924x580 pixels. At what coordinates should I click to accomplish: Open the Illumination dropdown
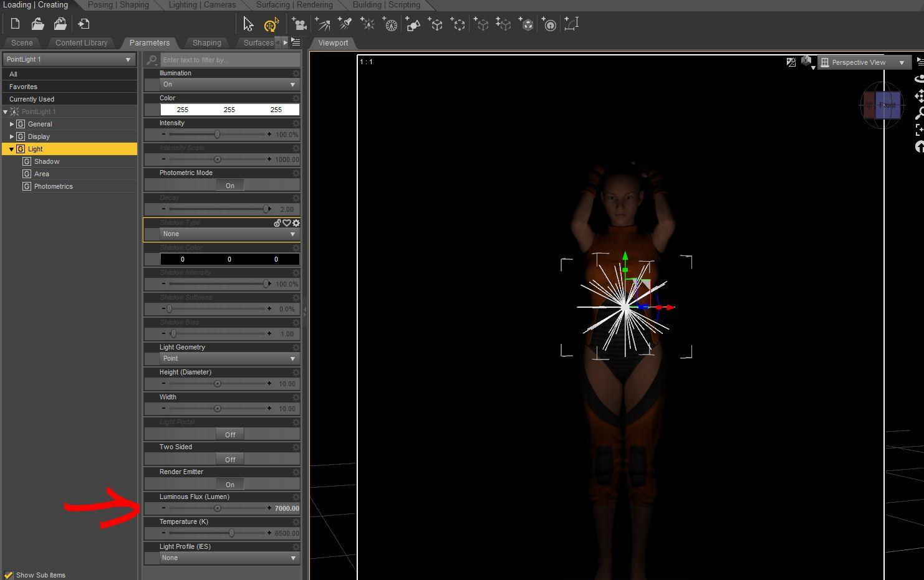coord(229,85)
